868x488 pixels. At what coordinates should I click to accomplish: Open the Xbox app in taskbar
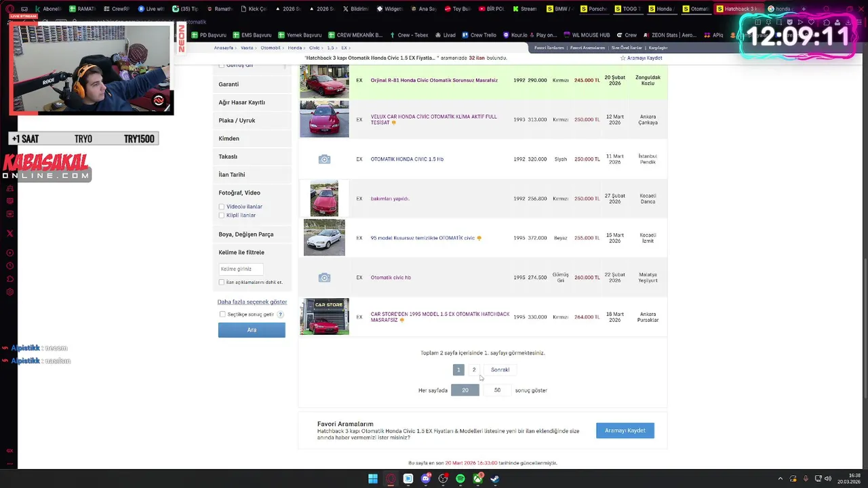pos(478,479)
